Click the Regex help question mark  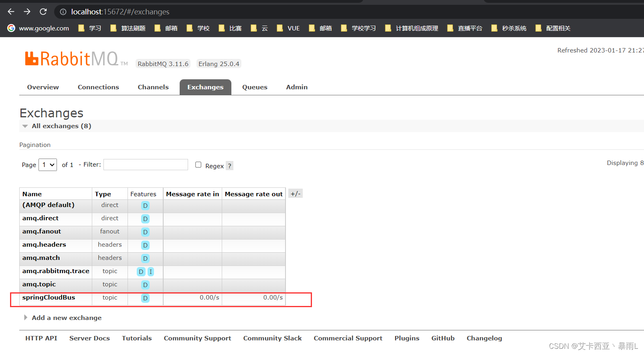[x=229, y=166]
